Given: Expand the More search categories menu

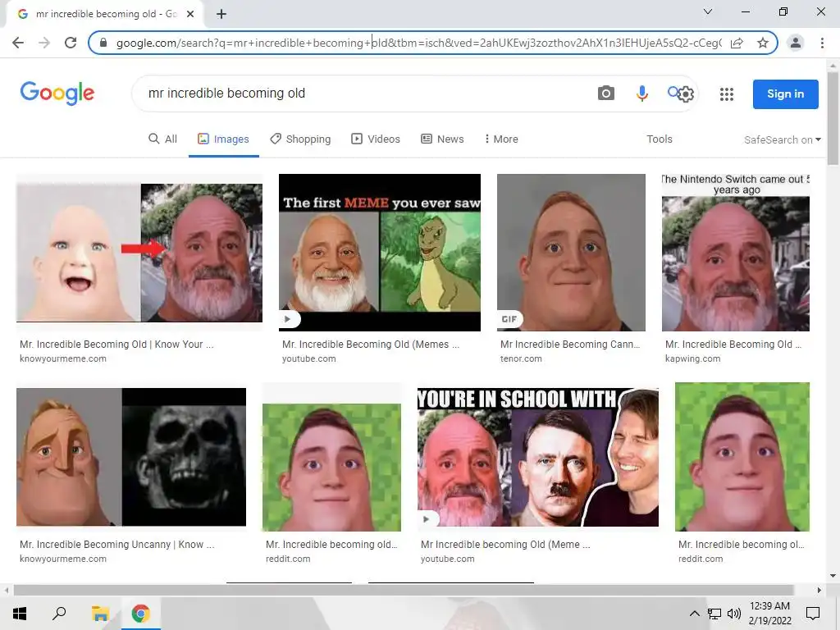Looking at the screenshot, I should pyautogui.click(x=501, y=139).
